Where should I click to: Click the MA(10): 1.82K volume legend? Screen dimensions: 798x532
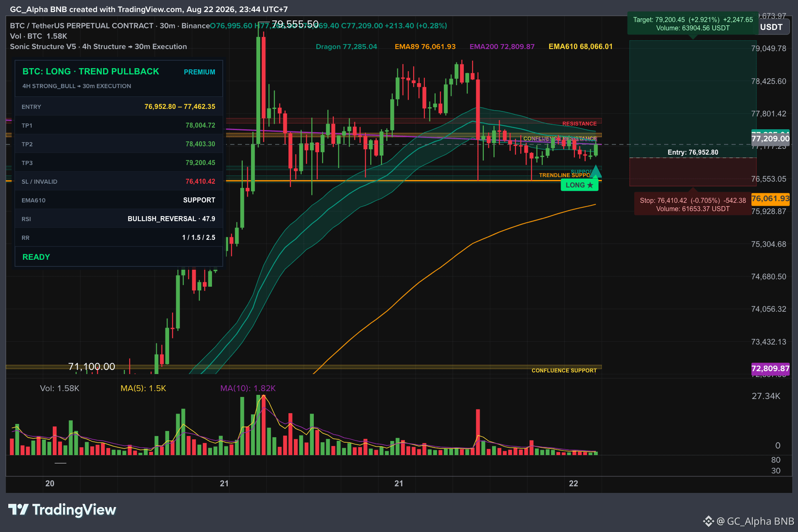[x=248, y=389]
